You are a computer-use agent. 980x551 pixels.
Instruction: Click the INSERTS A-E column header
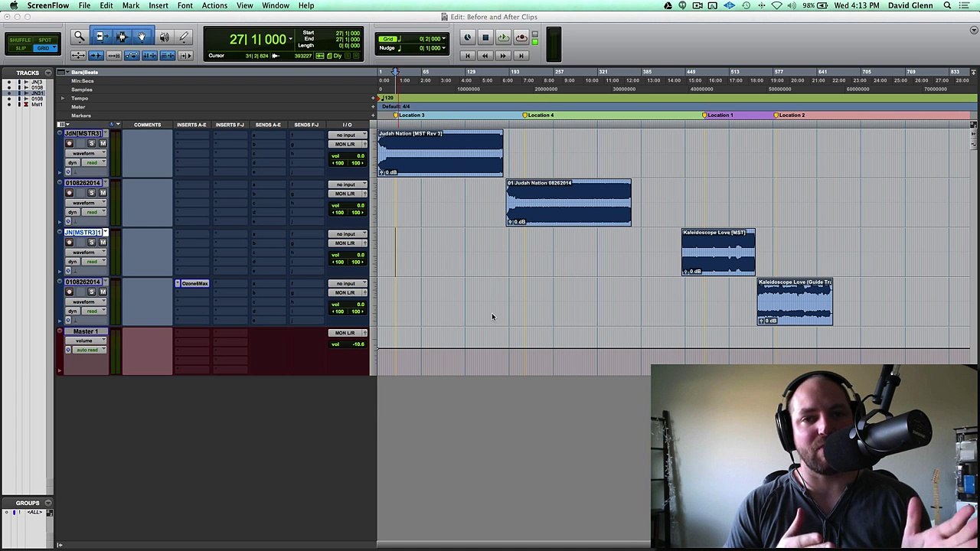coord(191,125)
